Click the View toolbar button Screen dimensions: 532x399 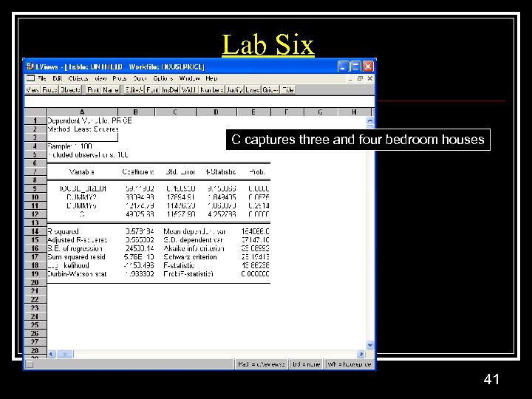(33, 90)
